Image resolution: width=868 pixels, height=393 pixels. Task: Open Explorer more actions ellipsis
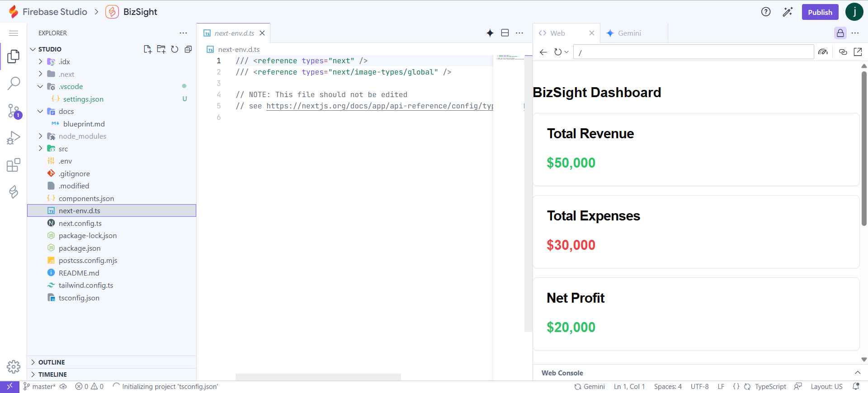click(x=183, y=33)
